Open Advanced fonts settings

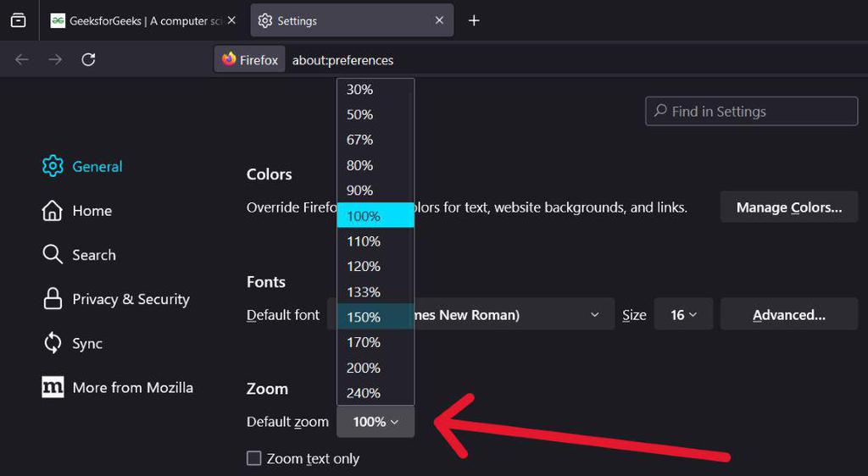(788, 315)
